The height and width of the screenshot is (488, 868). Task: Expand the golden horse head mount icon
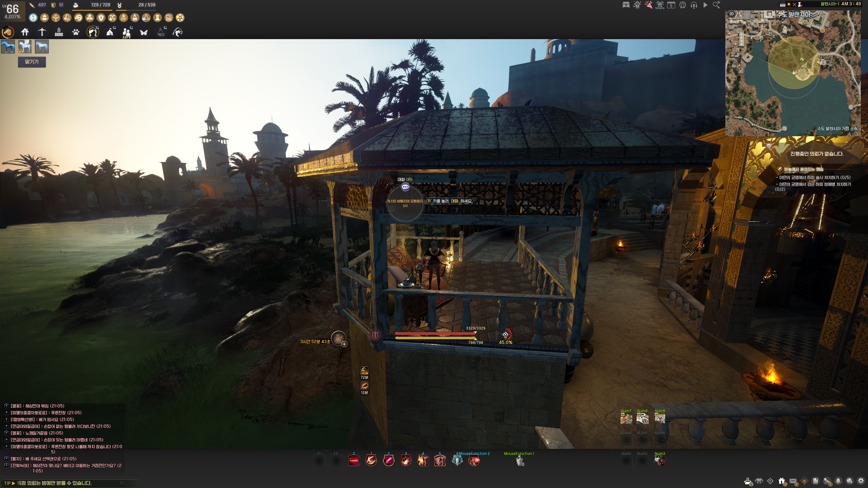coord(8,32)
